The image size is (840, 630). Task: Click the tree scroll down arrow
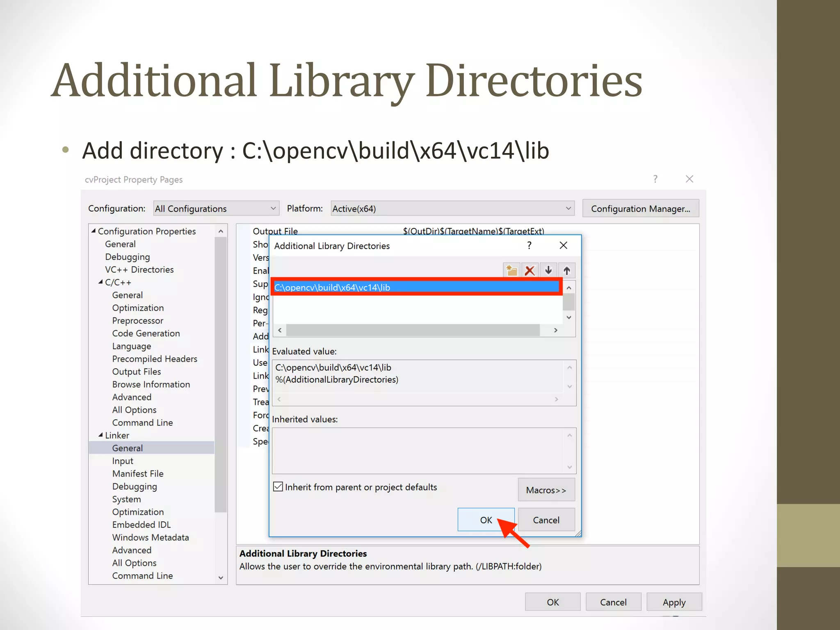click(x=221, y=577)
